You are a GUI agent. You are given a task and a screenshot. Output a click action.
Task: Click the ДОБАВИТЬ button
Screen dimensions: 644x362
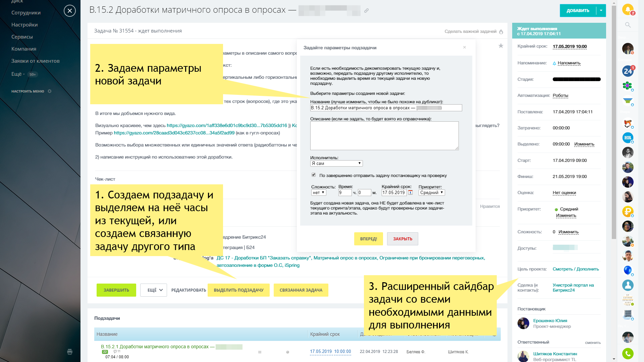click(578, 11)
